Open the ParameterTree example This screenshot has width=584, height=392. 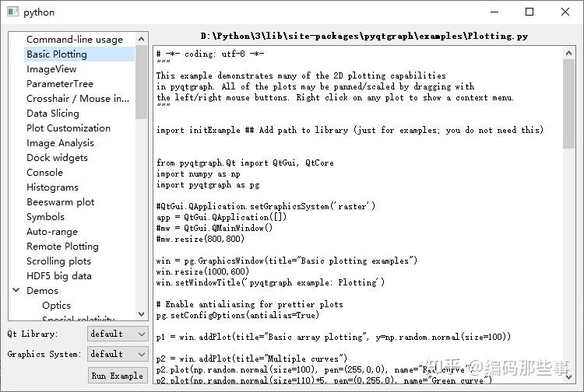click(x=60, y=84)
